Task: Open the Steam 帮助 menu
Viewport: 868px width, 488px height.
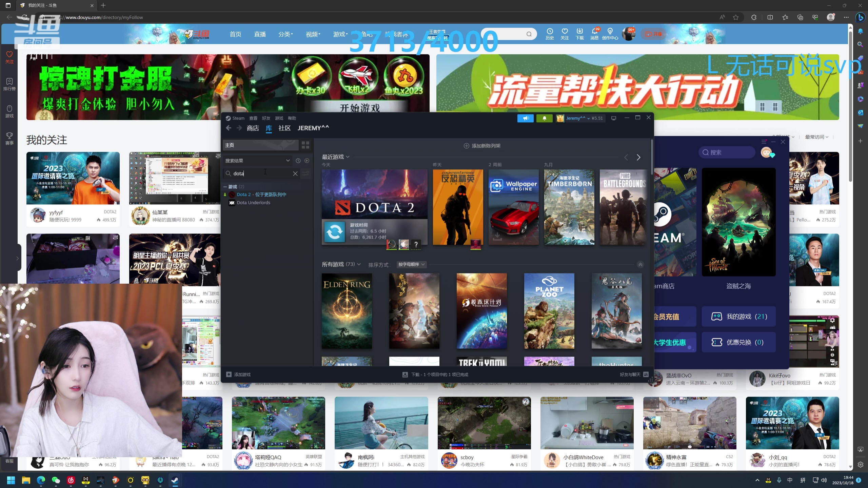Action: point(292,118)
